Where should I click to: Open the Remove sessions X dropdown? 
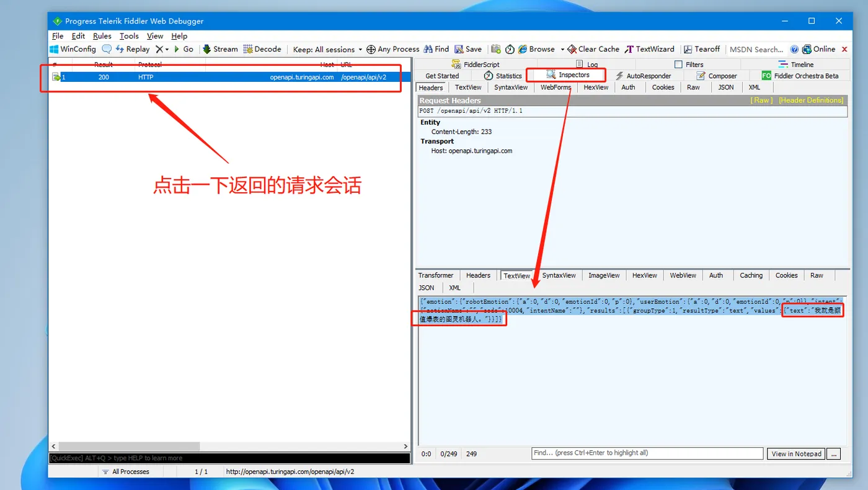click(162, 49)
